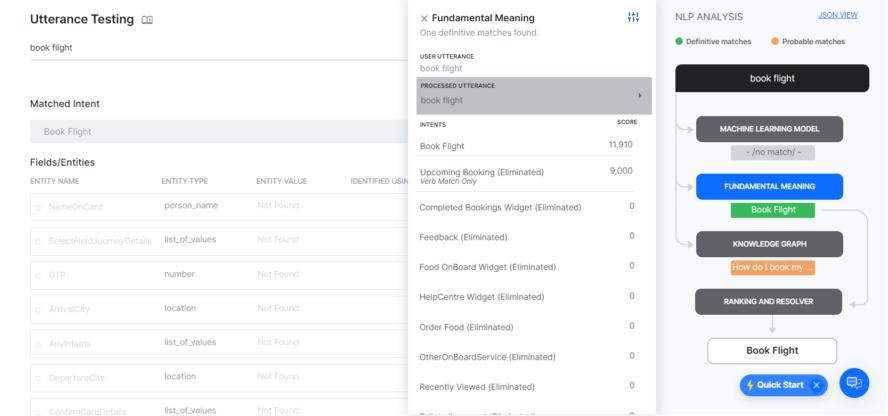Click the orange 'How do I book my' match

772,267
